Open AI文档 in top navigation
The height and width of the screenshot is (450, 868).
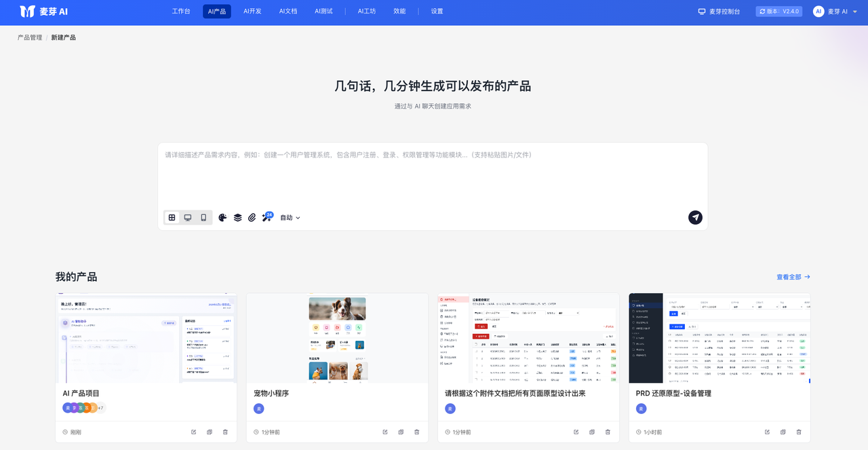288,12
